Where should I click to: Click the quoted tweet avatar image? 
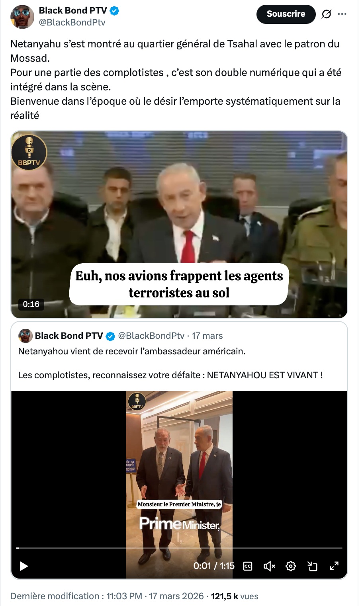click(25, 336)
